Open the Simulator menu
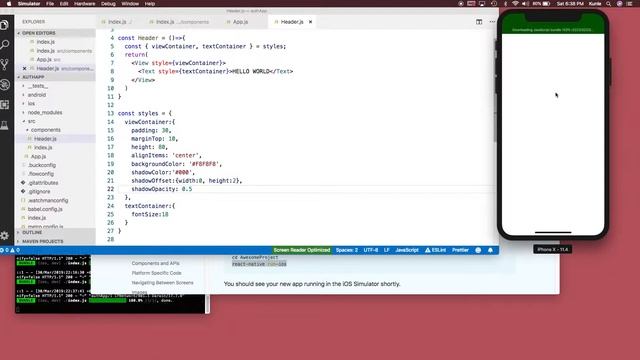 (x=29, y=4)
